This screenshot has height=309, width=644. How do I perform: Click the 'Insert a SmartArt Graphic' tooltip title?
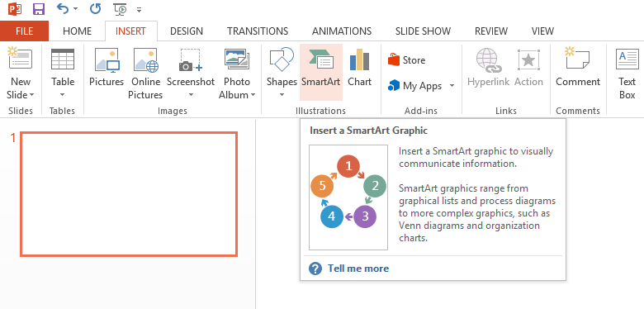tap(368, 131)
